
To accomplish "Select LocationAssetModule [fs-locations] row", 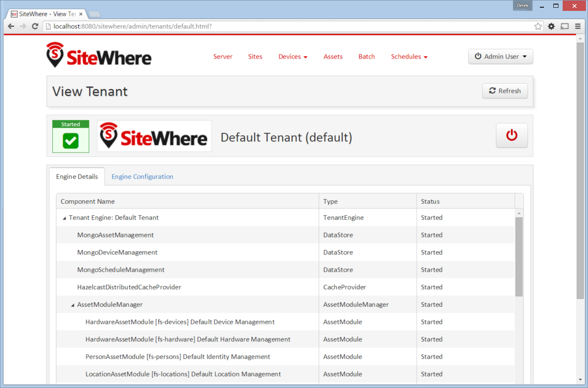I will click(x=285, y=374).
